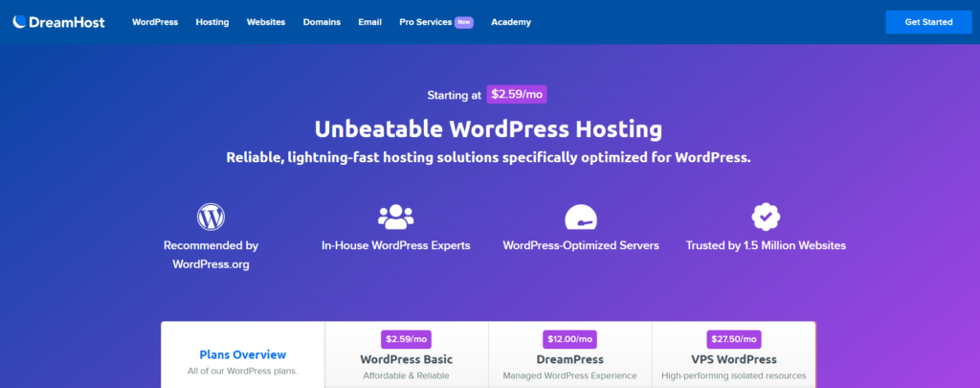Go to the Academy page

511,22
